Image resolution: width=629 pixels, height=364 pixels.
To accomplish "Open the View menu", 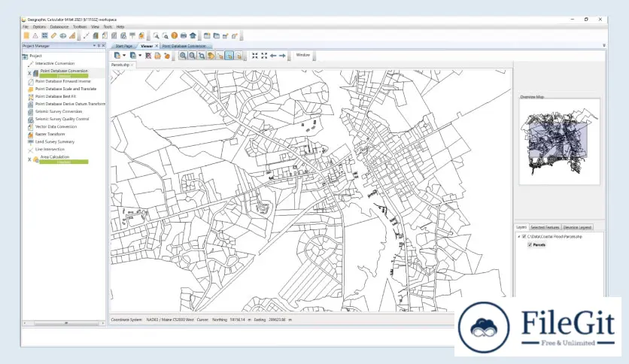I will tap(95, 27).
